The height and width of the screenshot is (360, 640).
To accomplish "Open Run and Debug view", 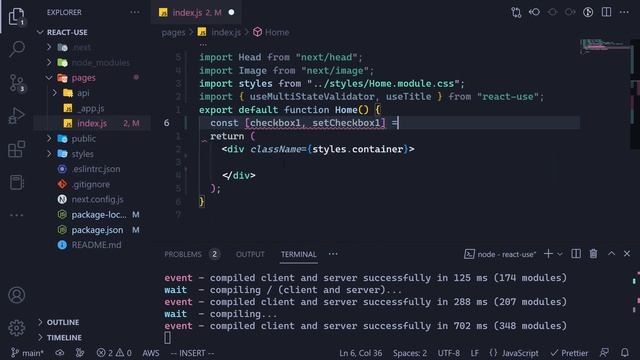I will point(16,116).
